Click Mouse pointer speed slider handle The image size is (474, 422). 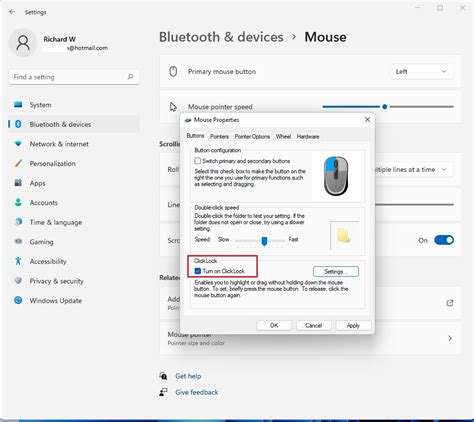pos(385,107)
